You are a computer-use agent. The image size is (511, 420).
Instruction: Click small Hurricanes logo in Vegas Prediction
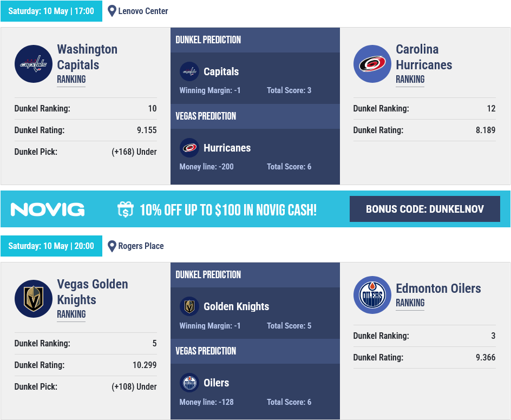(189, 148)
